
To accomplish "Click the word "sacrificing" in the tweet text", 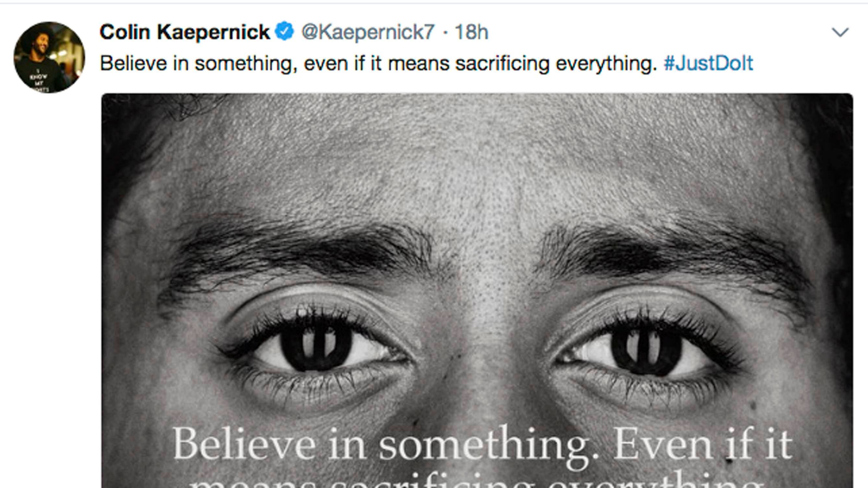I will (x=502, y=63).
